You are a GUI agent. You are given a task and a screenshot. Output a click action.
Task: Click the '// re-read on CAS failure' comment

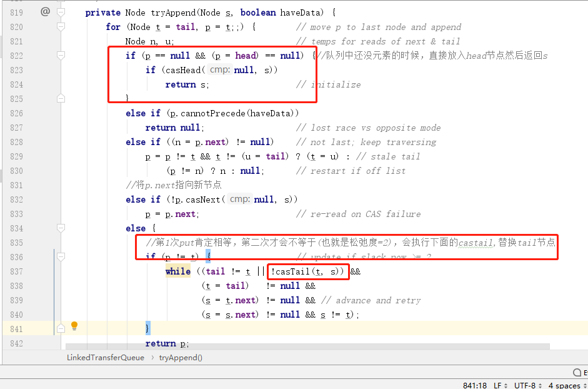click(359, 214)
